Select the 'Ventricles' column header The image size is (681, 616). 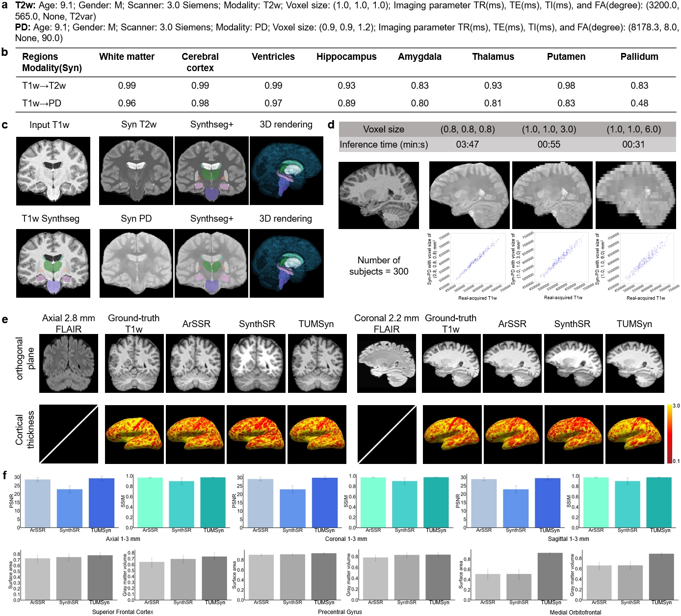(273, 57)
